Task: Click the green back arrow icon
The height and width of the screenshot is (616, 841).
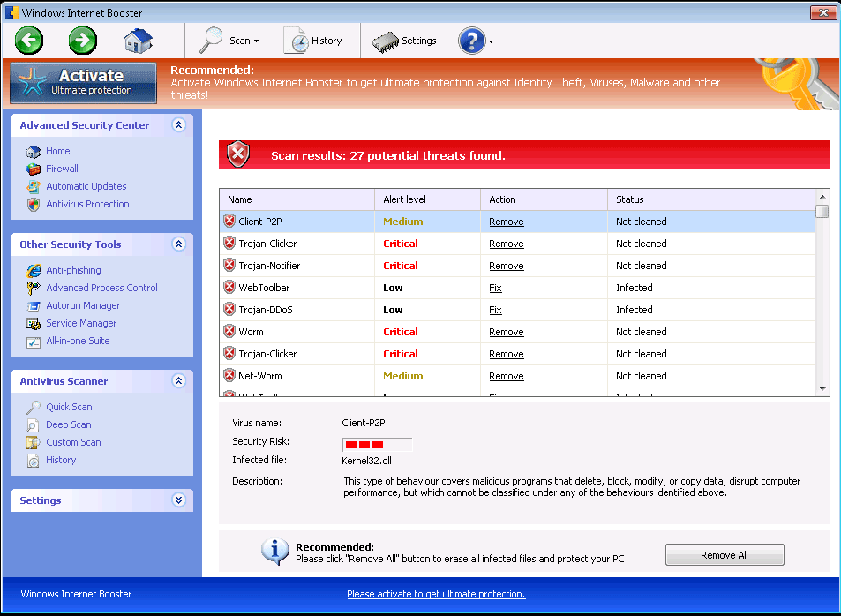Action: (29, 41)
